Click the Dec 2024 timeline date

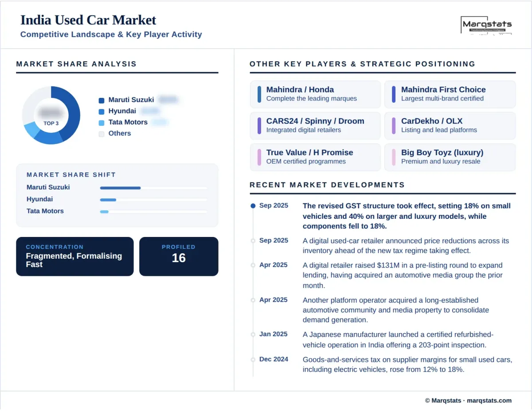pyautogui.click(x=274, y=359)
